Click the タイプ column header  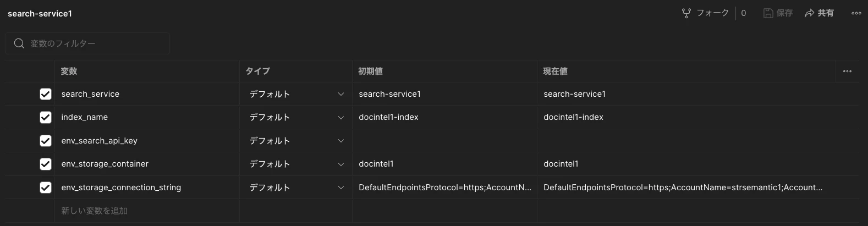(257, 71)
